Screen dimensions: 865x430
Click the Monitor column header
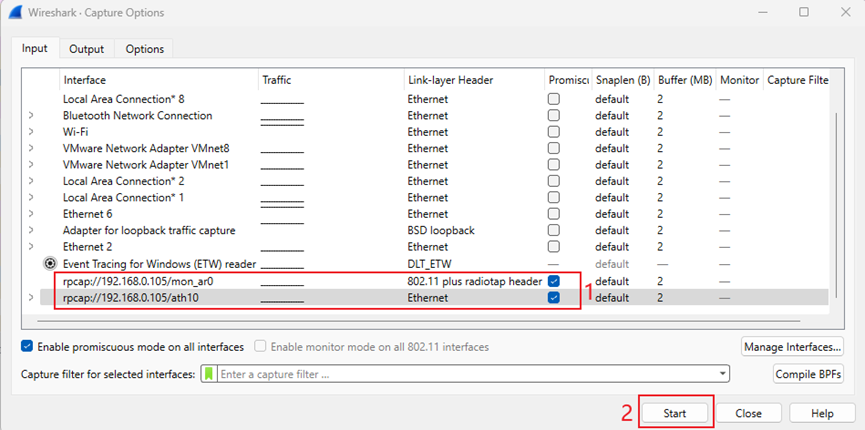click(x=739, y=80)
